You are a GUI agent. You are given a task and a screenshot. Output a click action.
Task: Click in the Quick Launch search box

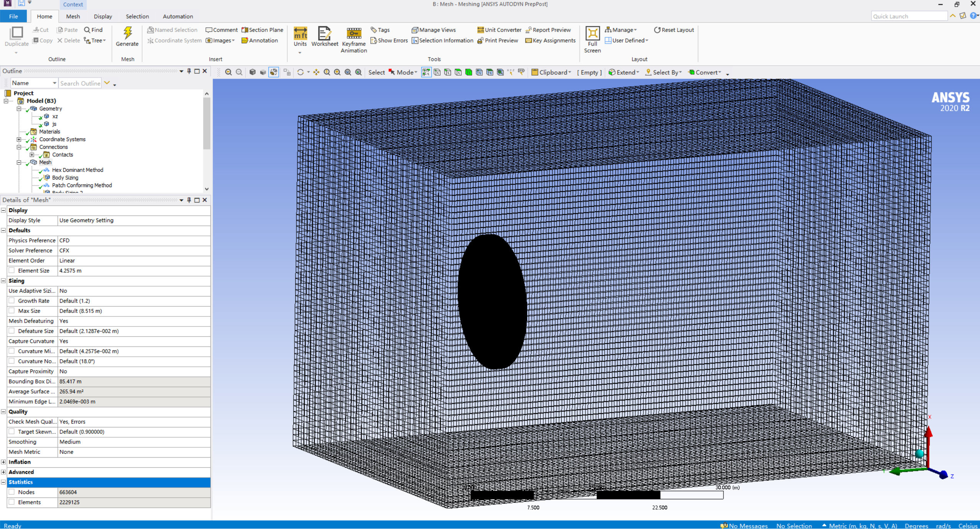click(x=909, y=16)
